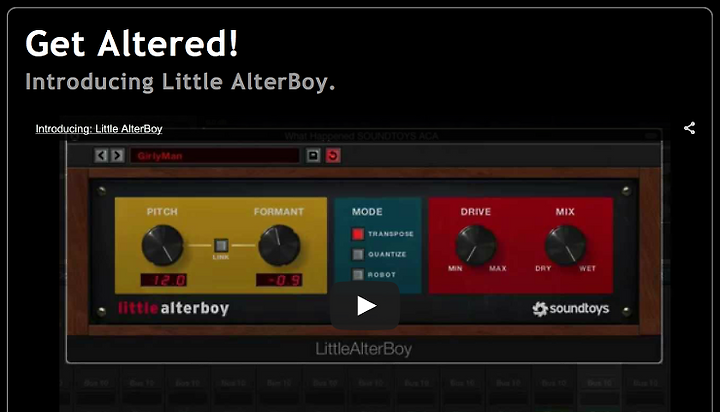Play the Little AlterBoy video

[x=365, y=305]
